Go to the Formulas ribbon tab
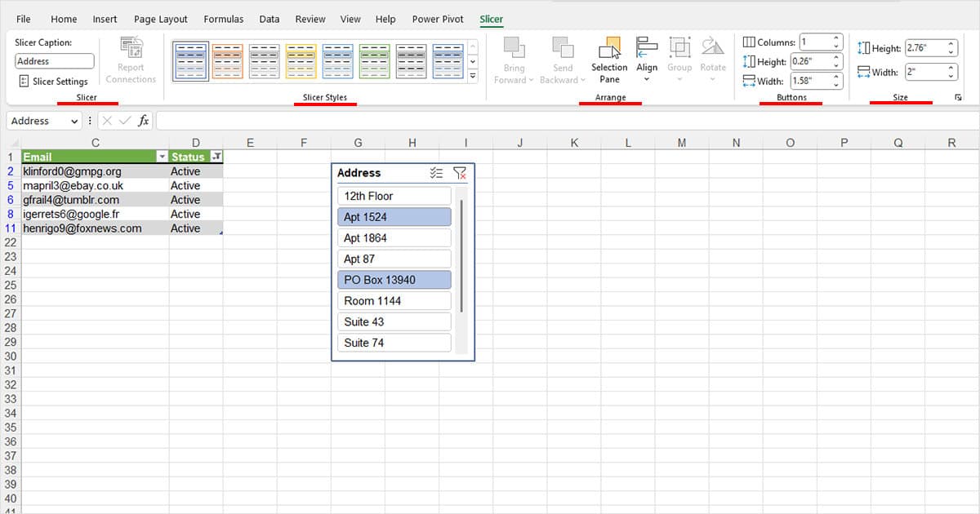The width and height of the screenshot is (980, 514). tap(223, 19)
